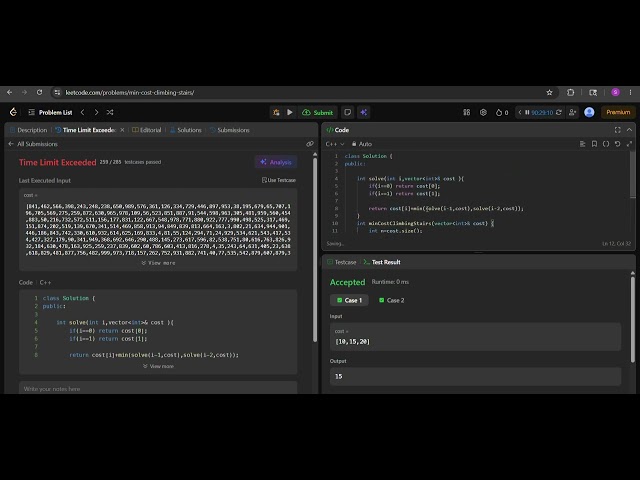The image size is (640, 480).
Task: Reset code with the revert arrow icon
Action: [618, 144]
